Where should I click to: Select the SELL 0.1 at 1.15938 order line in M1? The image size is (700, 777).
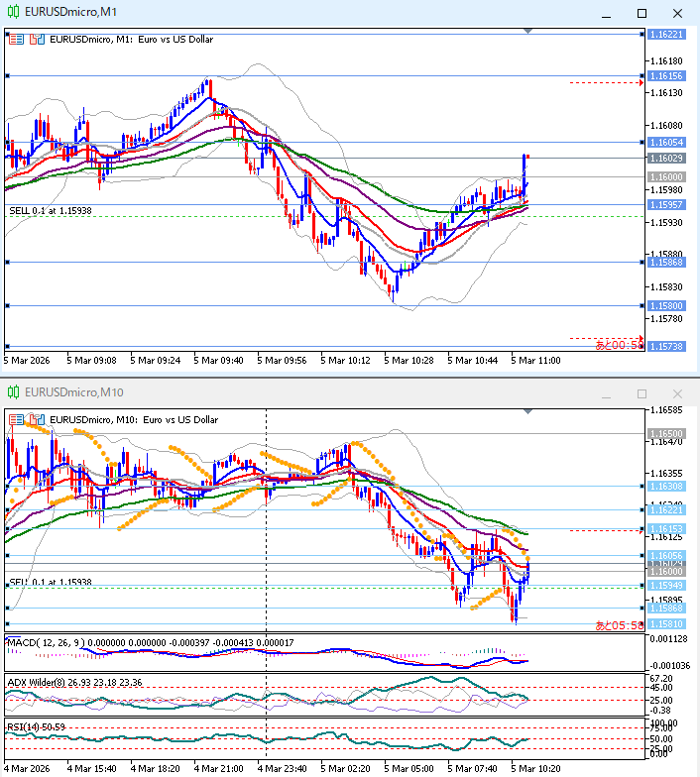[x=51, y=211]
